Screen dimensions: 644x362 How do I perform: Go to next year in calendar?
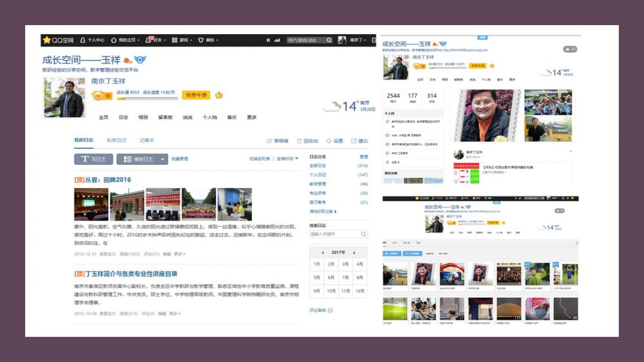(355, 252)
